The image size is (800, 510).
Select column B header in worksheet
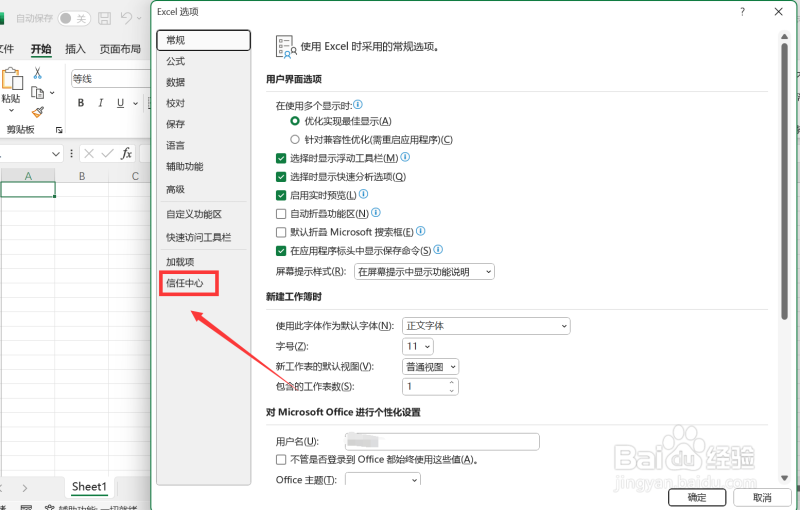[x=82, y=175]
